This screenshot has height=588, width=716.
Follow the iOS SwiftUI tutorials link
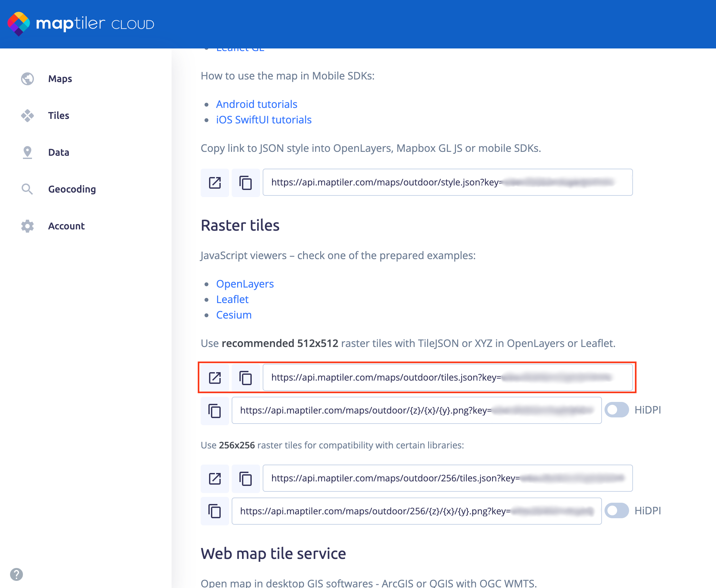pyautogui.click(x=264, y=120)
